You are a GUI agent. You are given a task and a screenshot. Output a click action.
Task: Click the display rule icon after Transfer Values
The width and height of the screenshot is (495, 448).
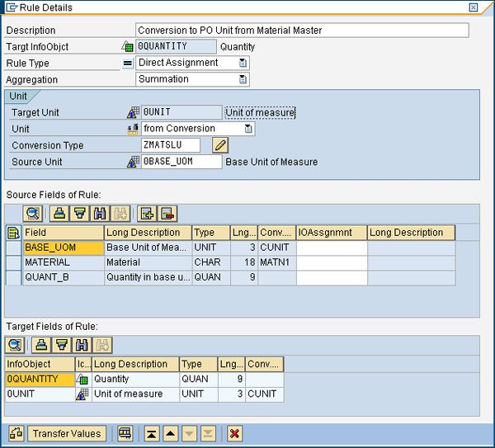tap(125, 433)
